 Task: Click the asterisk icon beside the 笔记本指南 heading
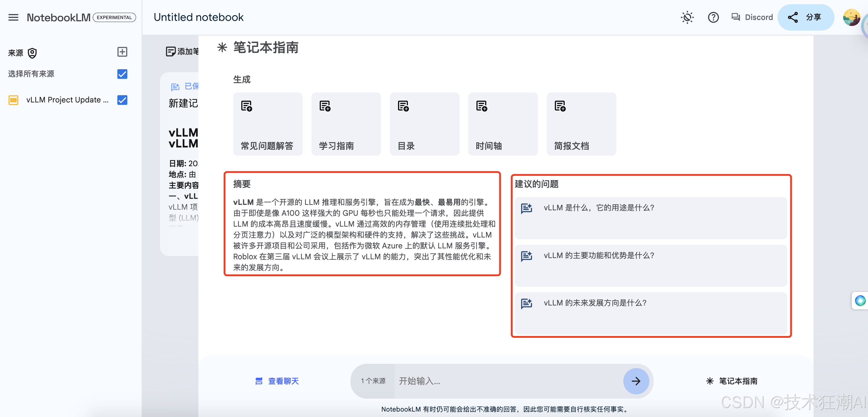point(222,47)
